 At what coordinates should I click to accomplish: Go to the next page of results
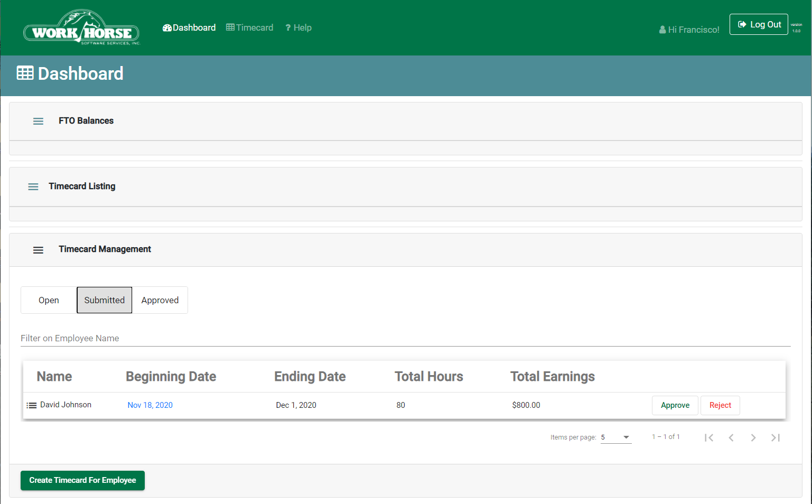pyautogui.click(x=753, y=437)
